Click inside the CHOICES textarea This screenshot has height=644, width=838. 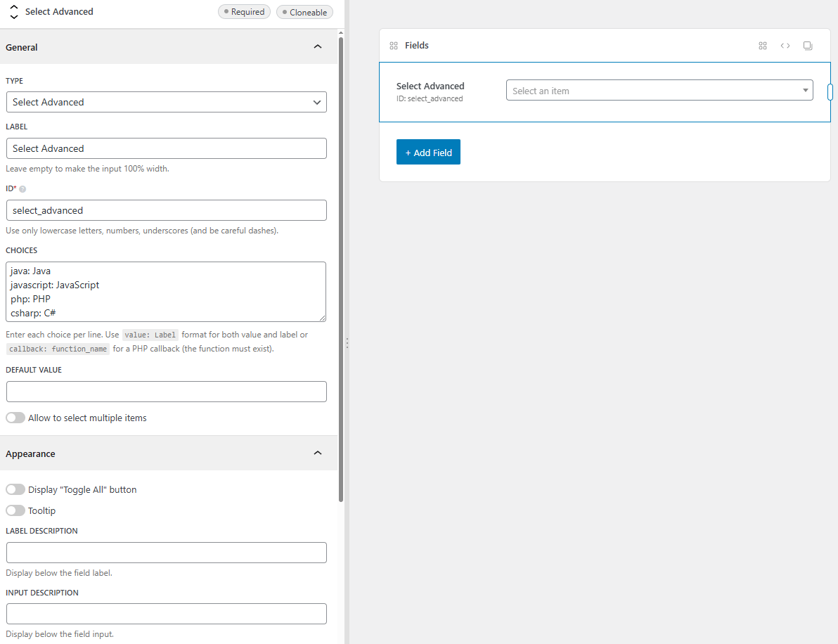click(x=166, y=291)
